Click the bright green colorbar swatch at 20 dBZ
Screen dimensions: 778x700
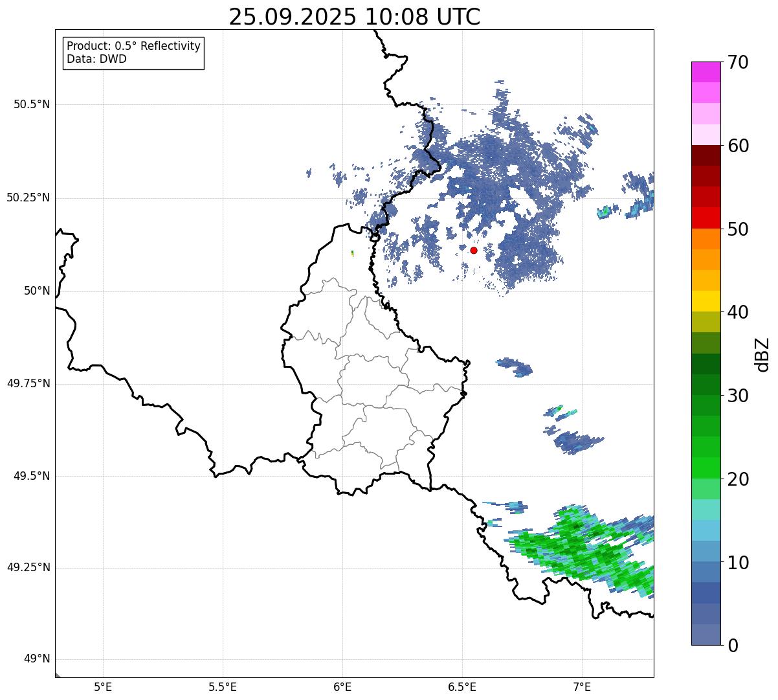706,468
